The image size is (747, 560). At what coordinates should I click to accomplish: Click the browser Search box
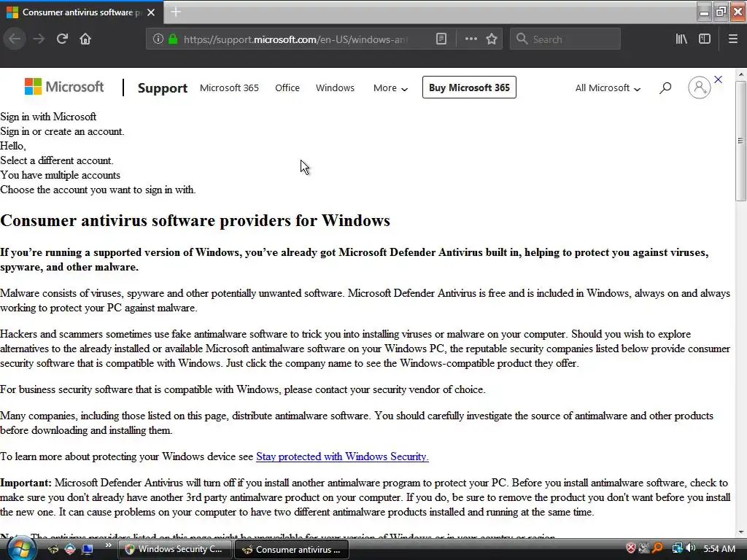(565, 39)
